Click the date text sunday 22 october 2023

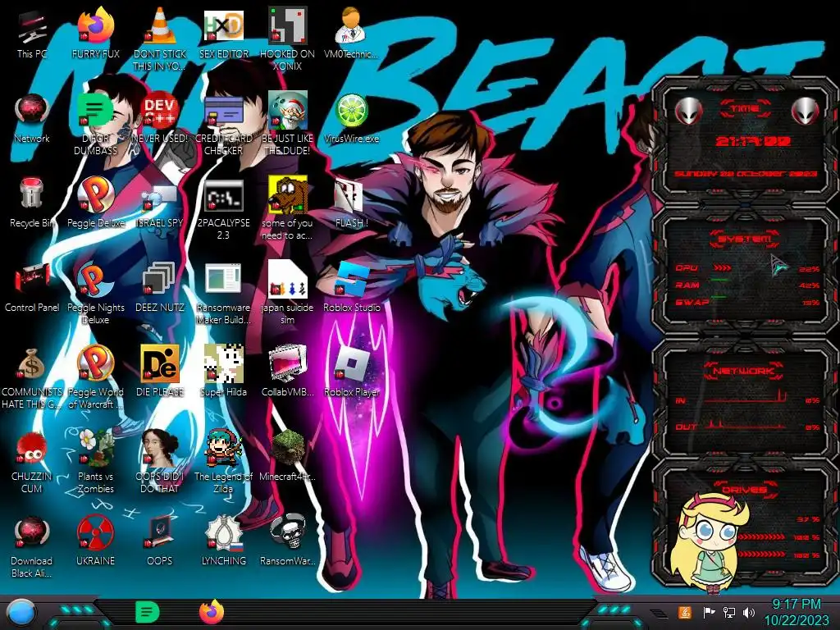click(x=745, y=174)
